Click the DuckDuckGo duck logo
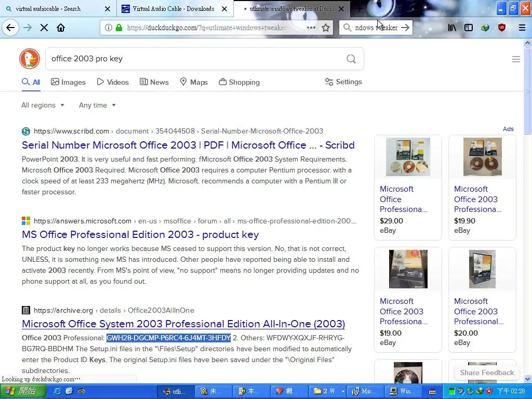Image resolution: width=532 pixels, height=399 pixels. 30,59
